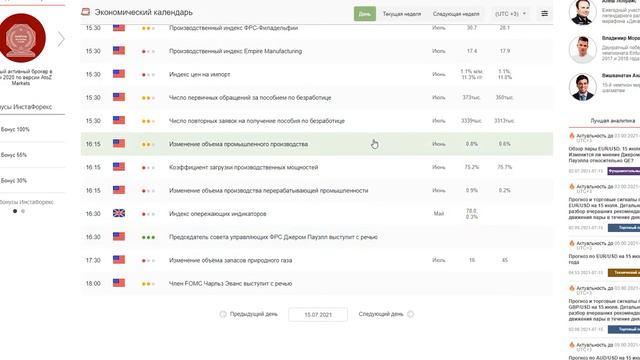
Task: Open Индекс опережающих индикаторов event
Action: (218, 214)
